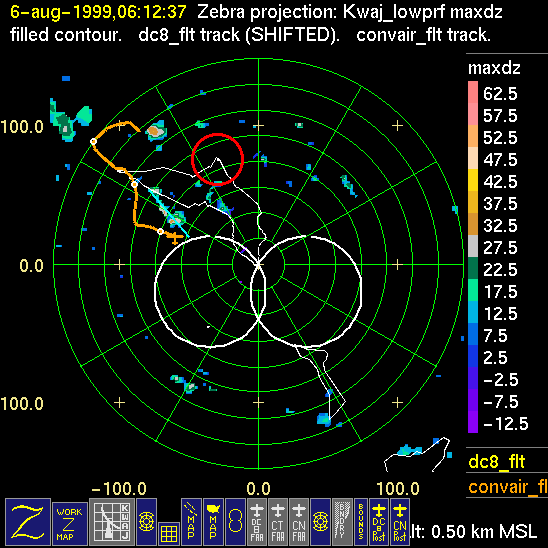
Task: Select the dc8_flt track label
Action: pyautogui.click(x=497, y=461)
